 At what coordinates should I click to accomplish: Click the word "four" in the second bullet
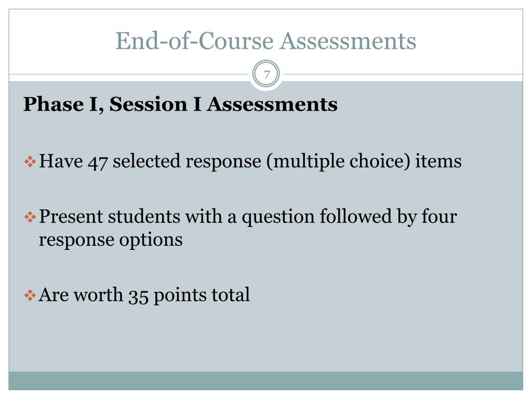click(439, 216)
